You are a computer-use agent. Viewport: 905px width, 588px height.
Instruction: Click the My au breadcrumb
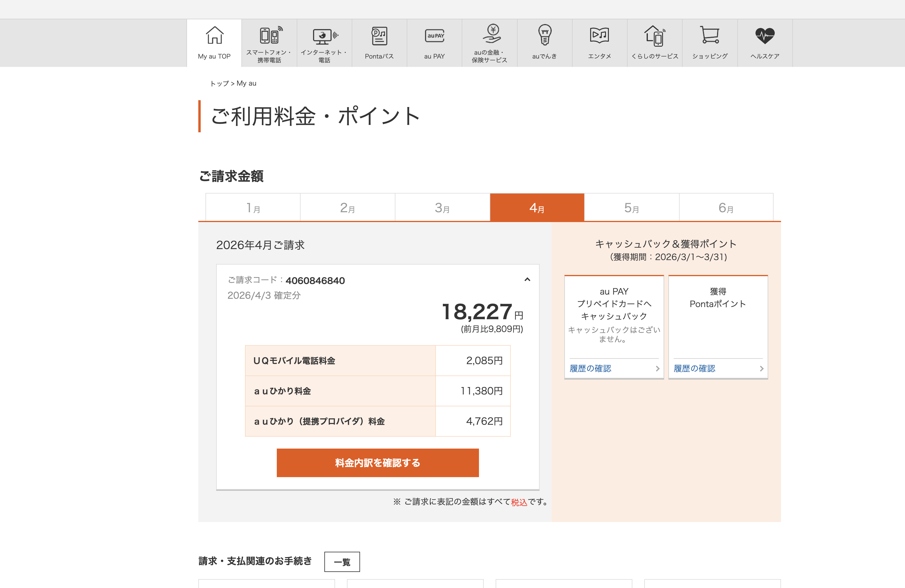[x=246, y=83]
